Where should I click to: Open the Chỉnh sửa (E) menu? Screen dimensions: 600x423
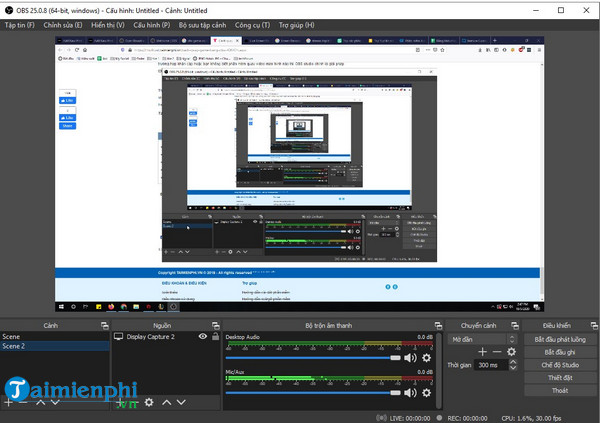[x=63, y=25]
